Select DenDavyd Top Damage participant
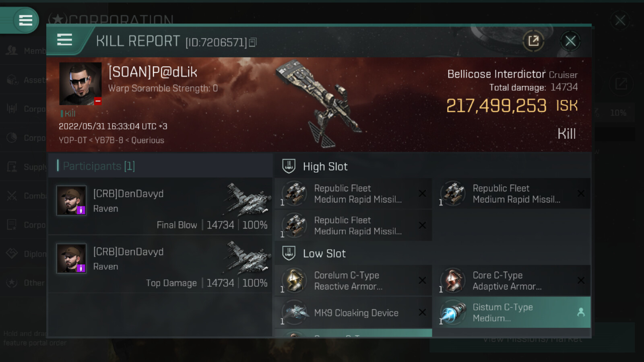 pyautogui.click(x=160, y=264)
